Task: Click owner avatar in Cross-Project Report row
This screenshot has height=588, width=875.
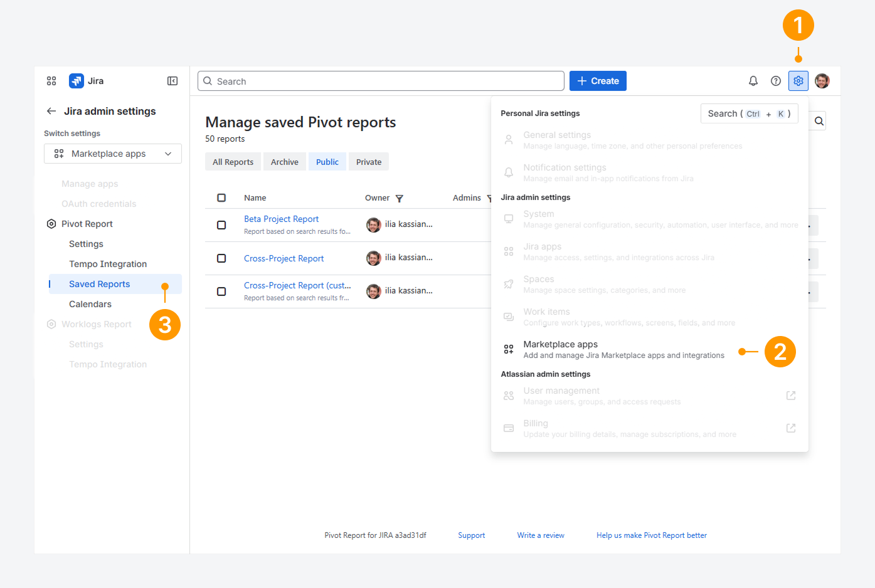Action: (374, 258)
